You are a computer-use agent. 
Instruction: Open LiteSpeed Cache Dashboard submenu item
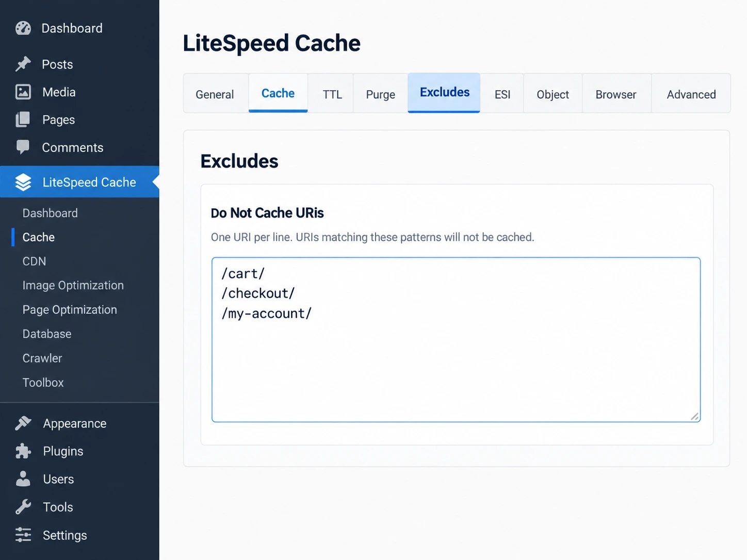tap(50, 213)
